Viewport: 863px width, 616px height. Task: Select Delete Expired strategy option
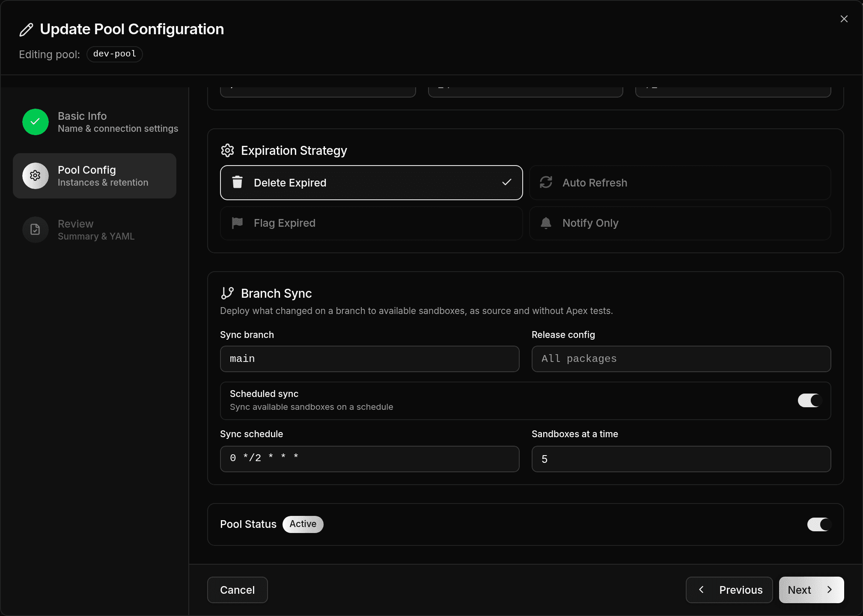click(x=371, y=183)
